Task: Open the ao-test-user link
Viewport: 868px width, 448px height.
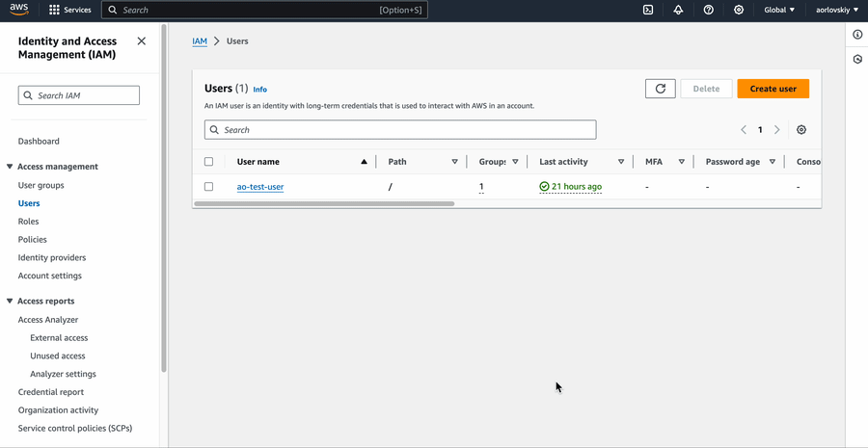Action: pyautogui.click(x=260, y=187)
